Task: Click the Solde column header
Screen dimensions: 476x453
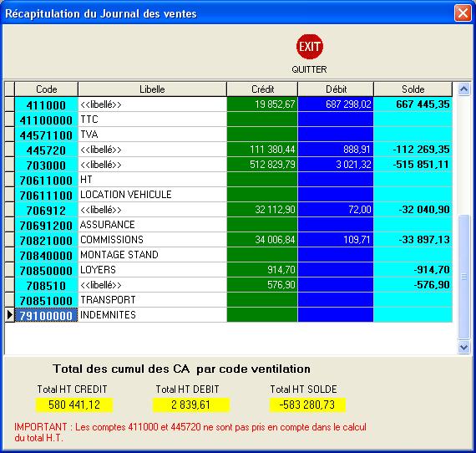Action: coord(413,89)
